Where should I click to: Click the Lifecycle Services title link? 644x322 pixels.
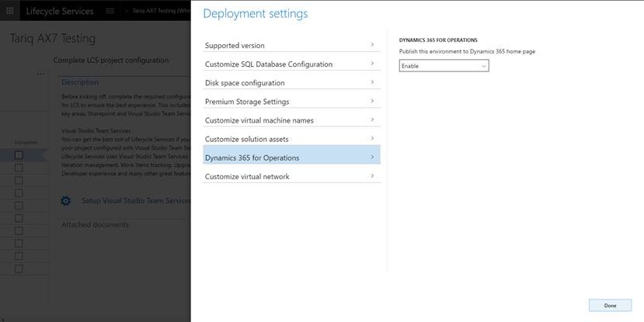[x=60, y=11]
